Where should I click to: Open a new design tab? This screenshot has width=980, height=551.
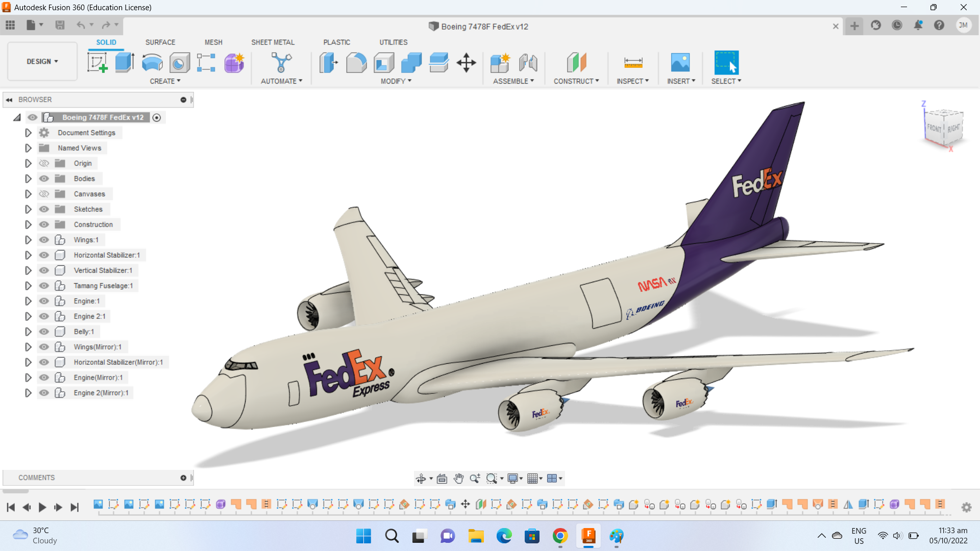pos(854,26)
